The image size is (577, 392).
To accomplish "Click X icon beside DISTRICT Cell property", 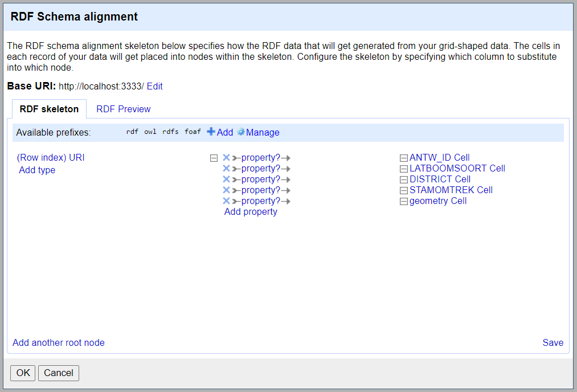I will point(226,179).
